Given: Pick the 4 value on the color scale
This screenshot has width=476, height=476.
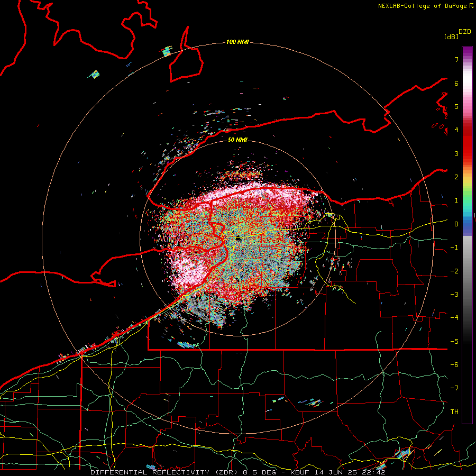Looking at the screenshot, I should pyautogui.click(x=456, y=130).
